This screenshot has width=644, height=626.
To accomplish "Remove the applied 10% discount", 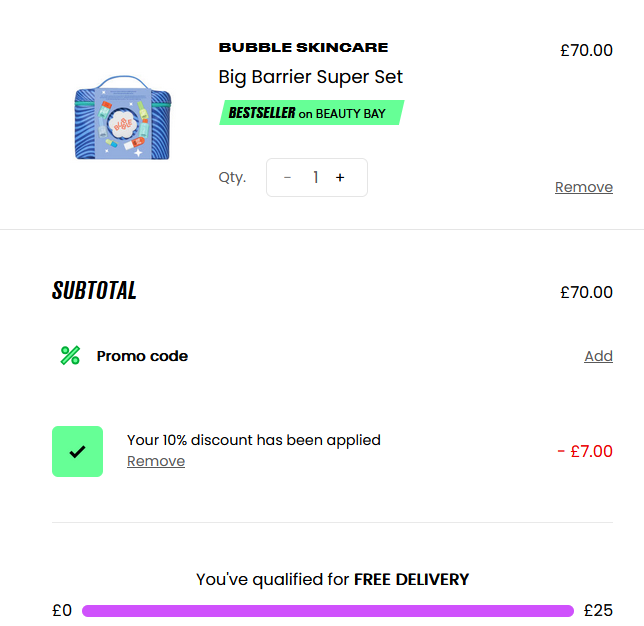I will [156, 461].
